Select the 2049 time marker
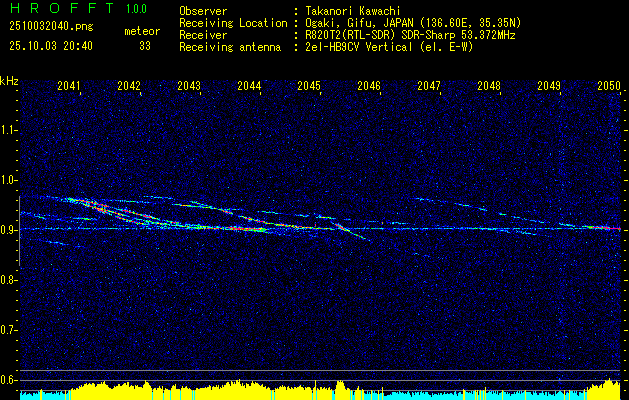Image resolution: width=629 pixels, height=400 pixels. pyautogui.click(x=549, y=86)
